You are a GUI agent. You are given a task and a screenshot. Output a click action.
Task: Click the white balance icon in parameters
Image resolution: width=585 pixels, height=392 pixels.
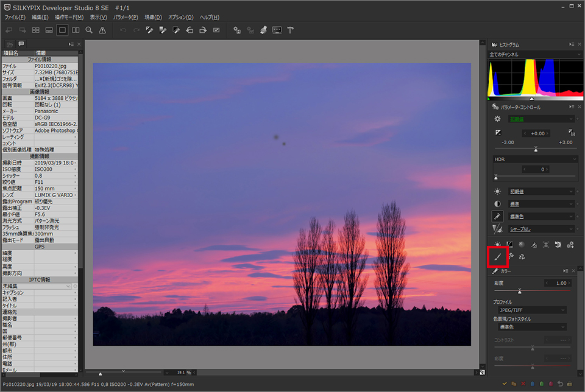tap(498, 191)
